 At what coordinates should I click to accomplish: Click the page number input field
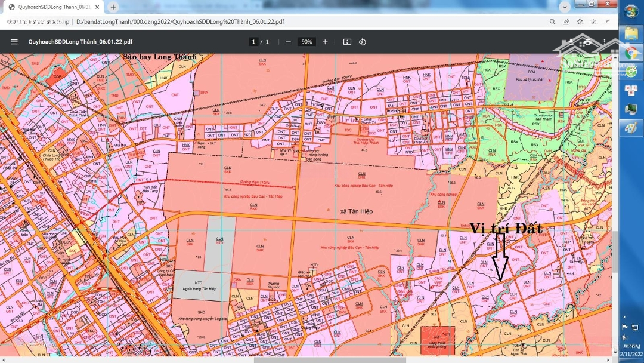click(x=254, y=42)
